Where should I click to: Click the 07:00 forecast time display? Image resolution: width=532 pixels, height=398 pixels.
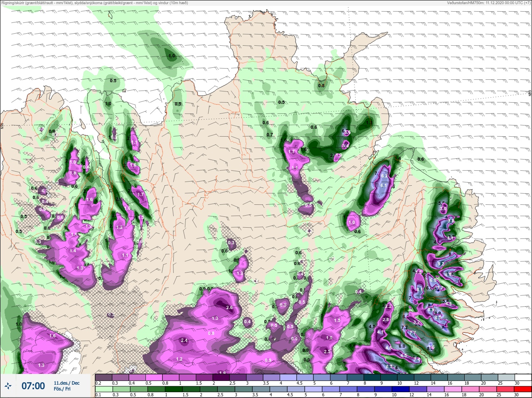point(33,386)
